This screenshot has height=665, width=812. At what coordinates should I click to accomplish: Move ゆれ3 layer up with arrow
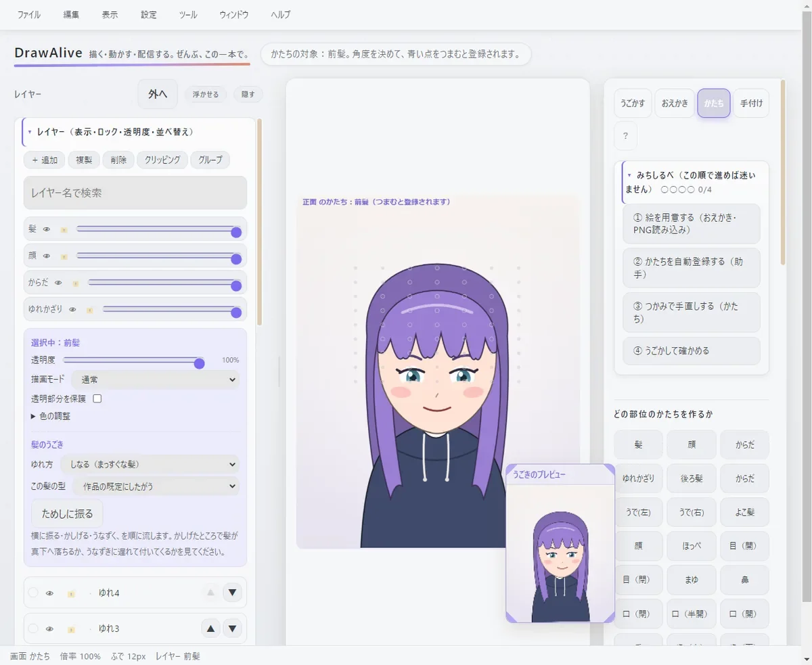click(210, 628)
